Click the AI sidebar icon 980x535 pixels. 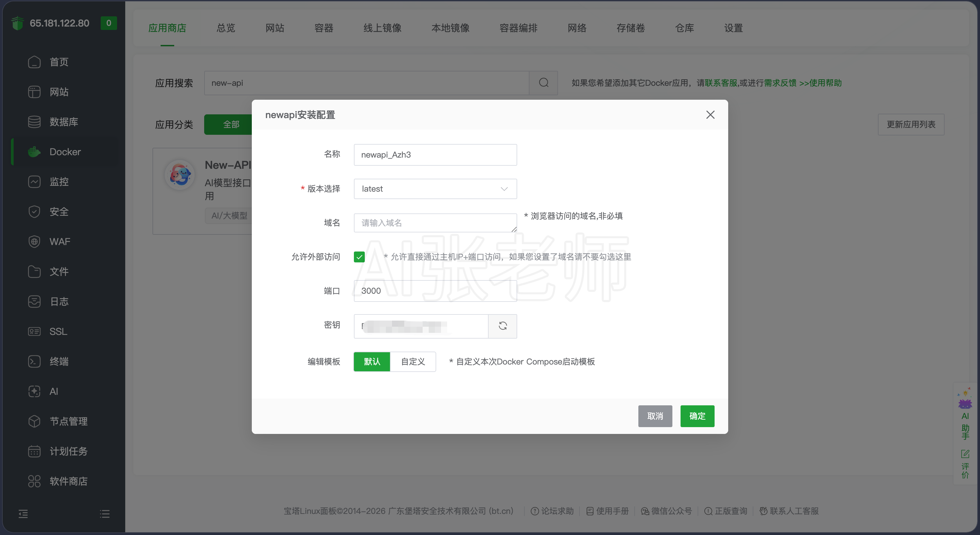[34, 391]
